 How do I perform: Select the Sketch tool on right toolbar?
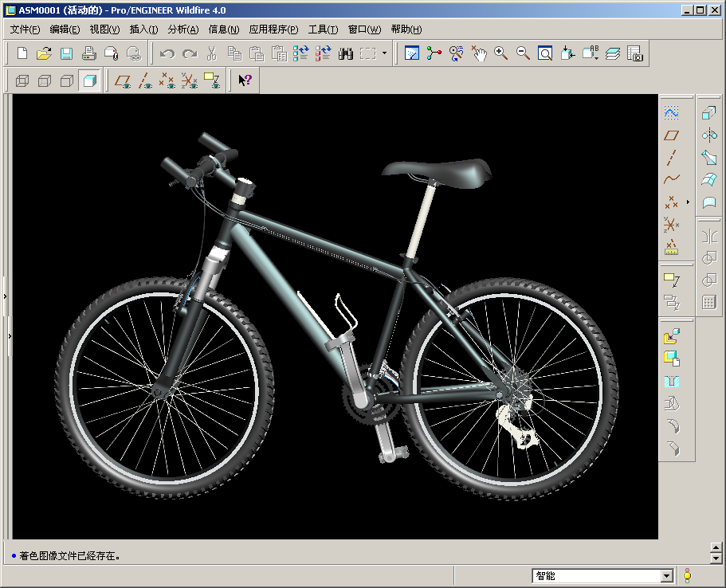click(671, 112)
